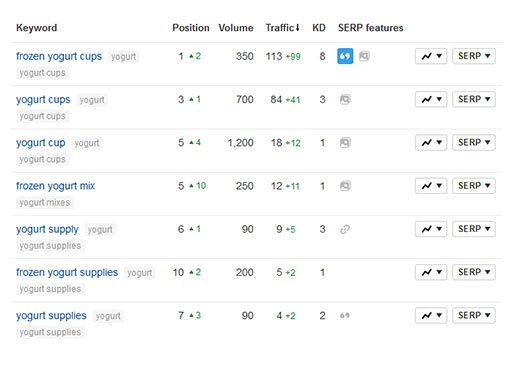Open history chart dropdown for yogurt cups

pos(431,99)
